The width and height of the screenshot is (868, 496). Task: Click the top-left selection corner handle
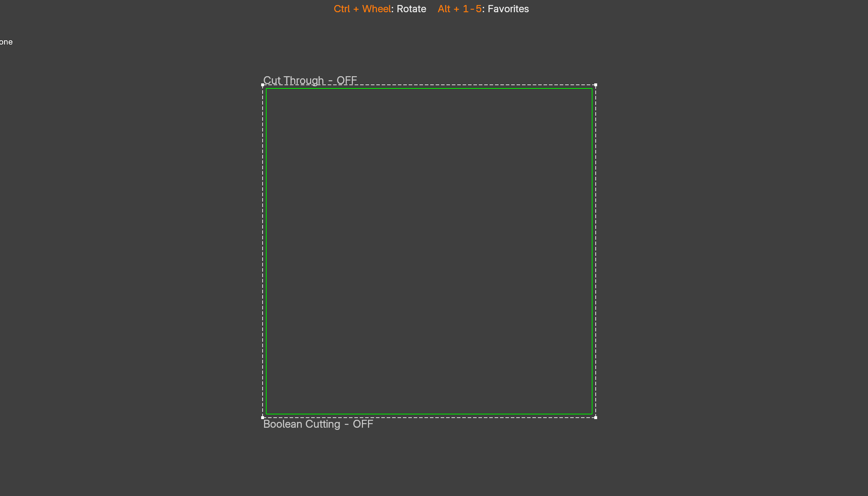tap(263, 85)
